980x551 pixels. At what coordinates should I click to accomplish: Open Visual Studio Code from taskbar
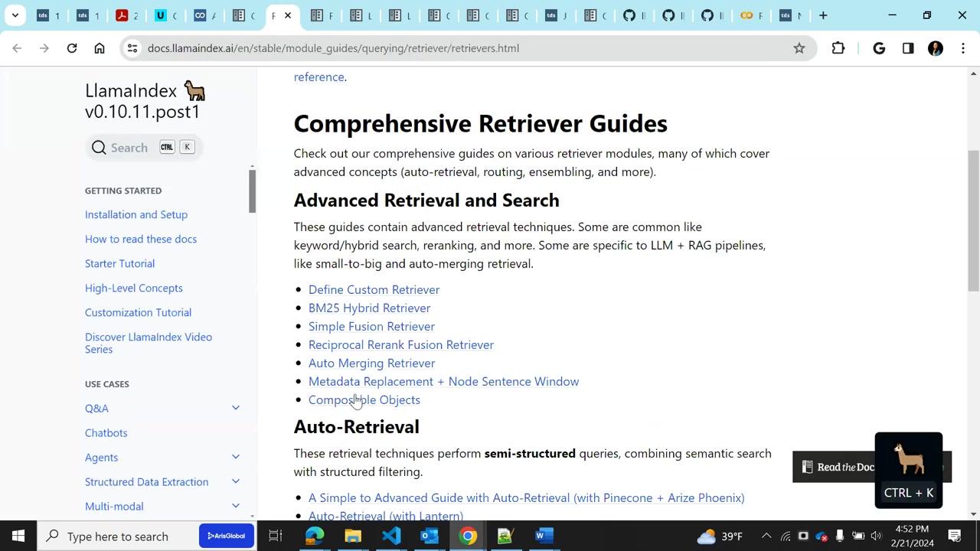point(391,536)
